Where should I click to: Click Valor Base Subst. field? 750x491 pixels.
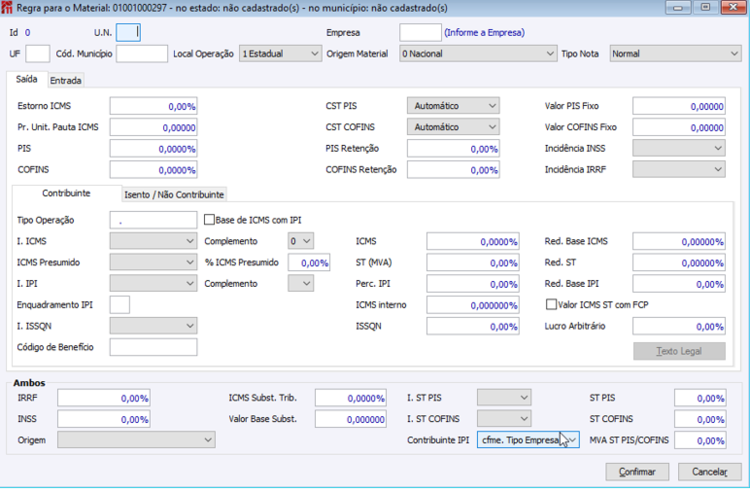[x=351, y=419]
